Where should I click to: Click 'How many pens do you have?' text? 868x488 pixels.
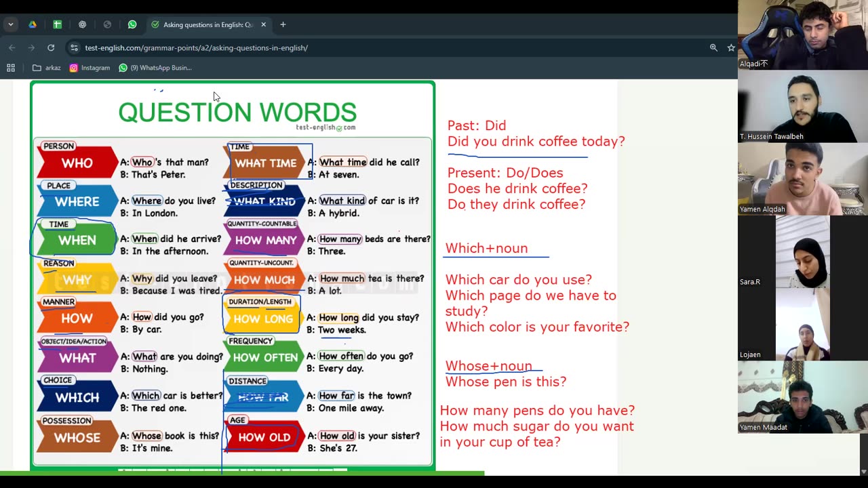[x=537, y=410]
